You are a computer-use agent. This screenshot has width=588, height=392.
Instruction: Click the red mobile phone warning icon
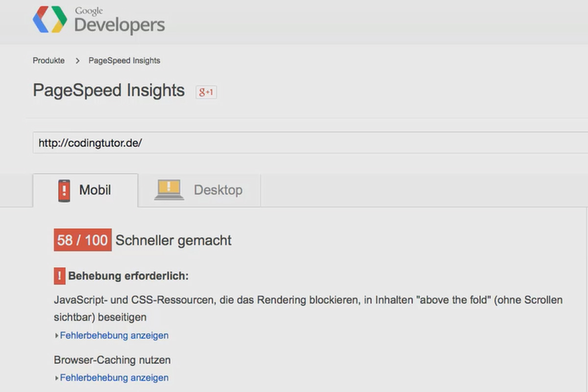(64, 191)
